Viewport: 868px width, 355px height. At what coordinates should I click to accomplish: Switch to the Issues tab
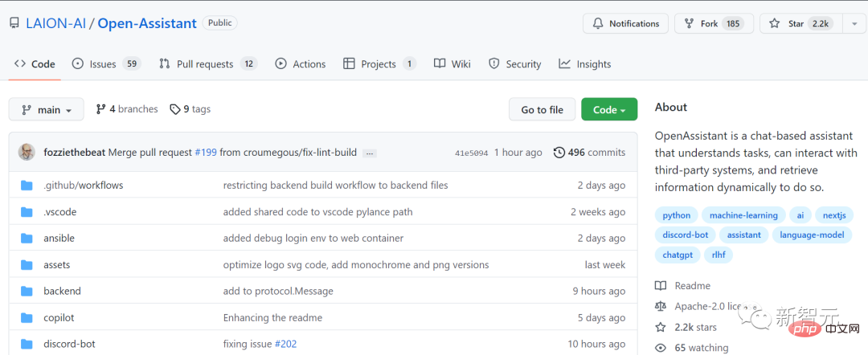105,63
